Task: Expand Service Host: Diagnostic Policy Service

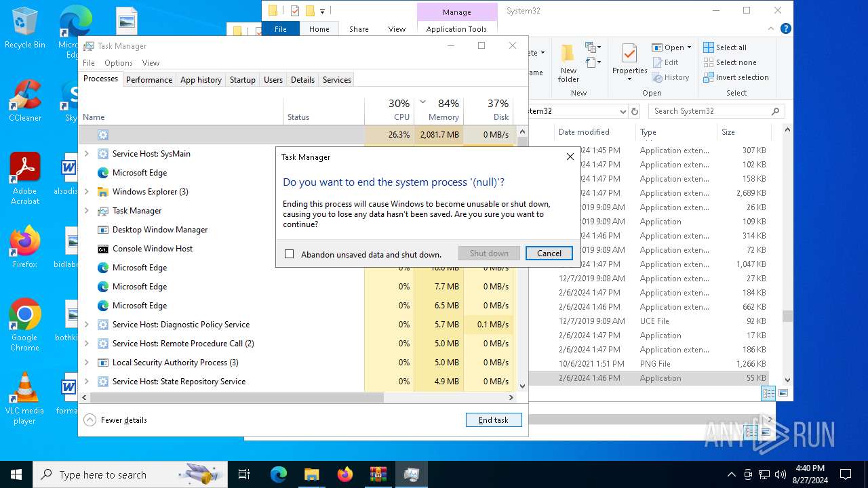Action: 86,325
